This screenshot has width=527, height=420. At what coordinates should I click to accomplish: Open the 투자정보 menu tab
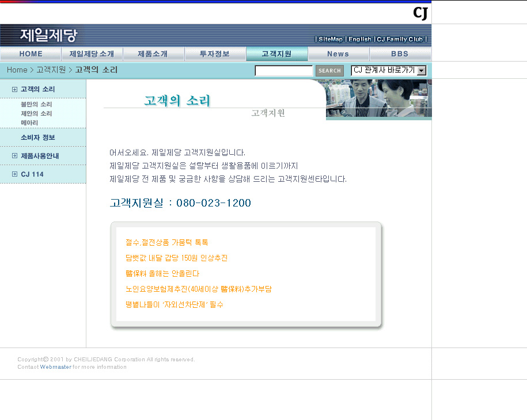click(215, 54)
